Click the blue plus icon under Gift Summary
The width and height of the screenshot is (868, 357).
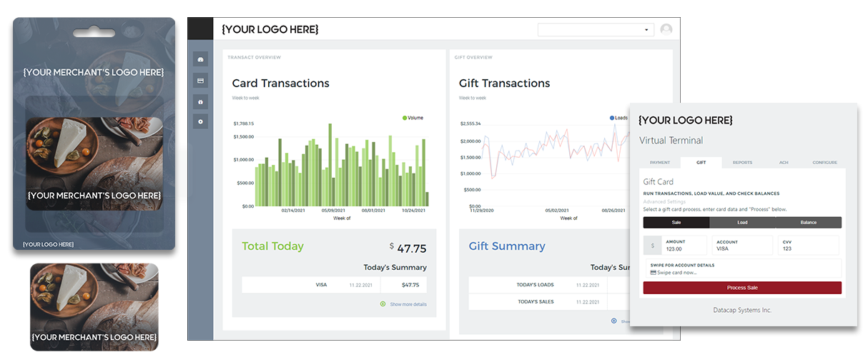click(x=614, y=321)
